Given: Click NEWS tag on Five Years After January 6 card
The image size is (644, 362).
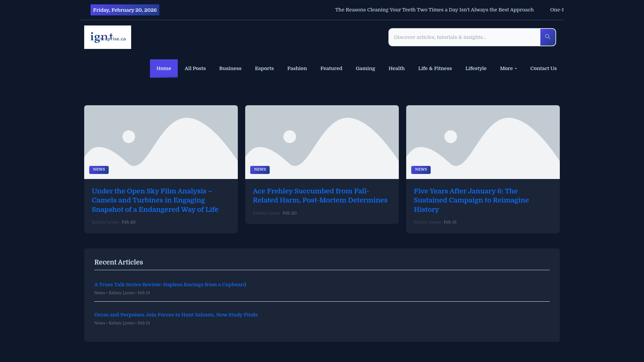Looking at the screenshot, I should pos(421,170).
